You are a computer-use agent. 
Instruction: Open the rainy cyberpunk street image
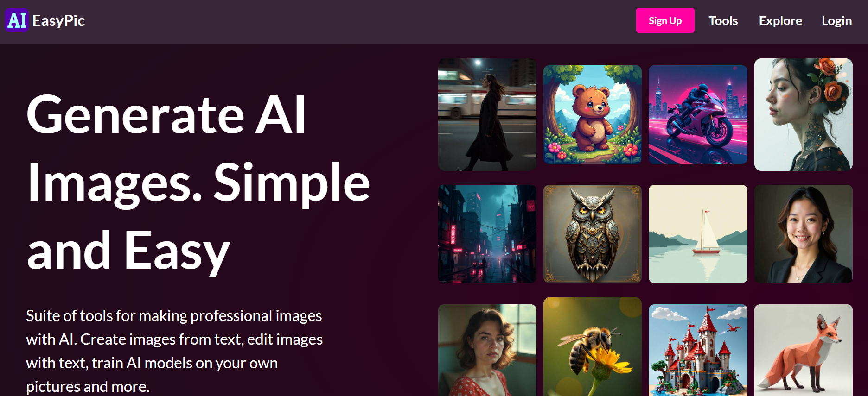coord(487,234)
